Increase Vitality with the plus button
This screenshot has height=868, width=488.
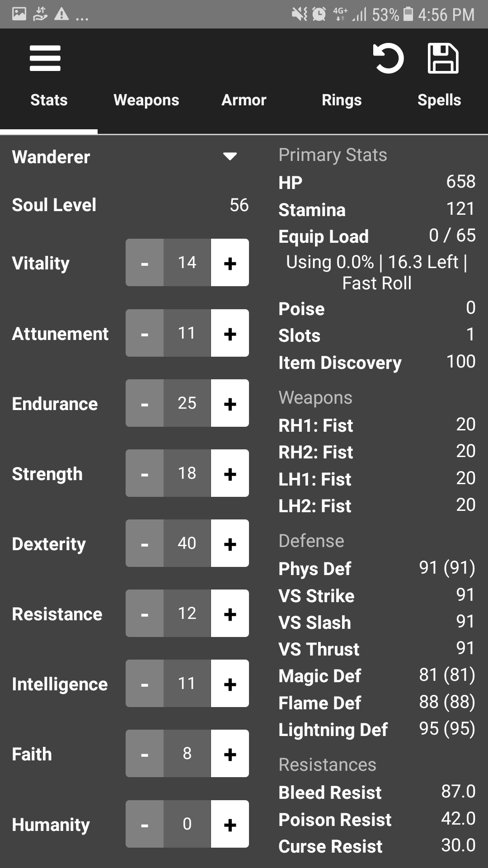coord(230,263)
